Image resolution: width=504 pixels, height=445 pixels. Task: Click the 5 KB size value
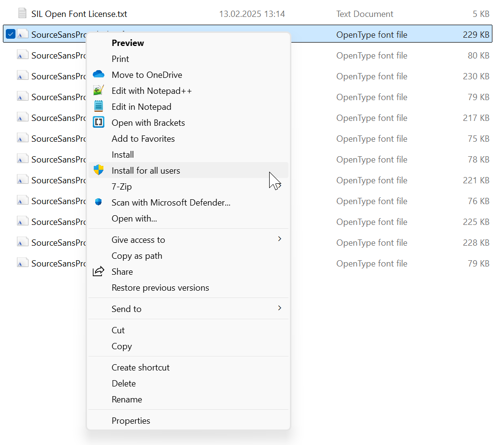[481, 14]
